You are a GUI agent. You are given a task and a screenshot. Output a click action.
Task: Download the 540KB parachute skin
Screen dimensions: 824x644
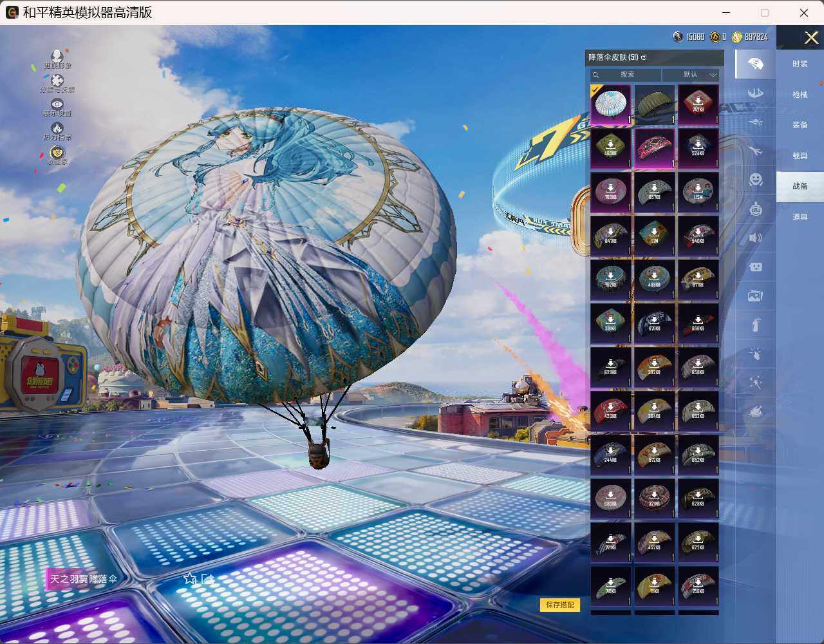click(x=698, y=236)
